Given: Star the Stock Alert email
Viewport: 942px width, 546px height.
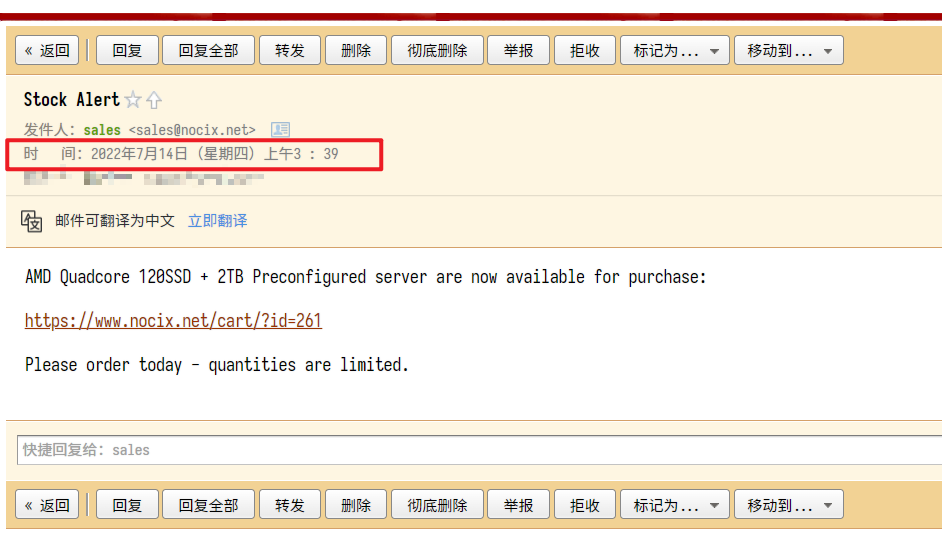Looking at the screenshot, I should coord(133,100).
